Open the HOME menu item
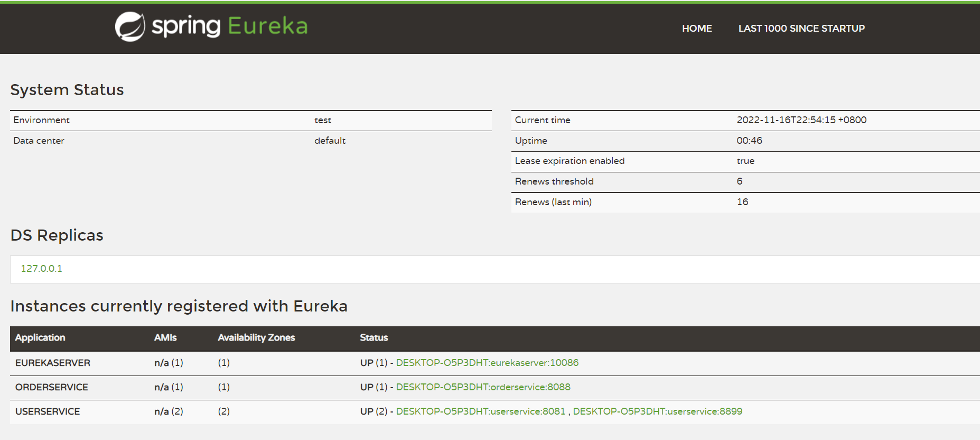The width and height of the screenshot is (980, 440). click(697, 29)
